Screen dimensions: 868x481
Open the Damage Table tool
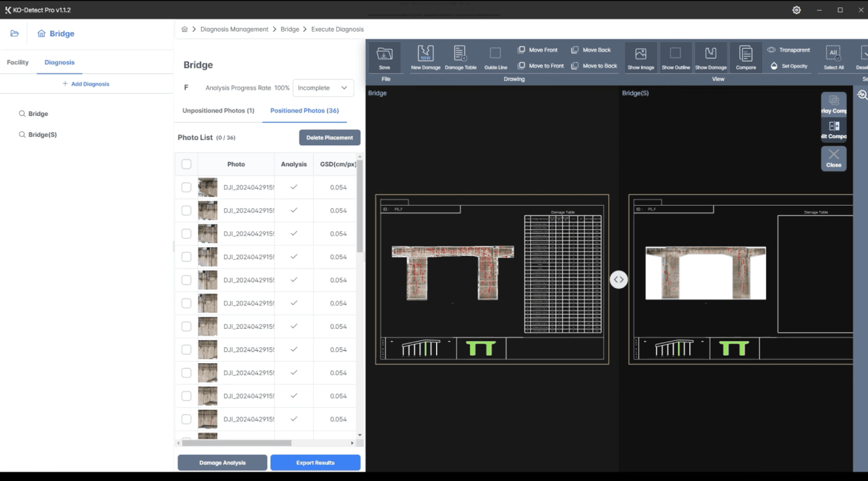[460, 58]
